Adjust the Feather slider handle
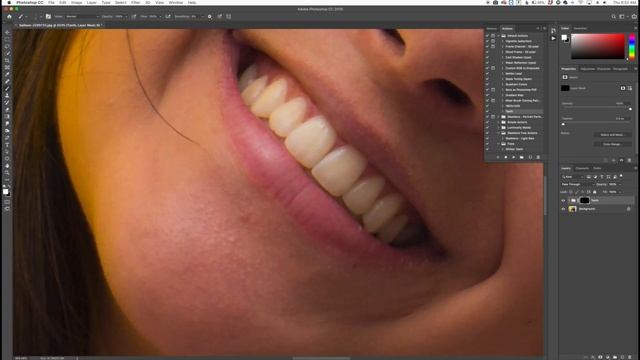The height and width of the screenshot is (360, 640). [x=563, y=124]
